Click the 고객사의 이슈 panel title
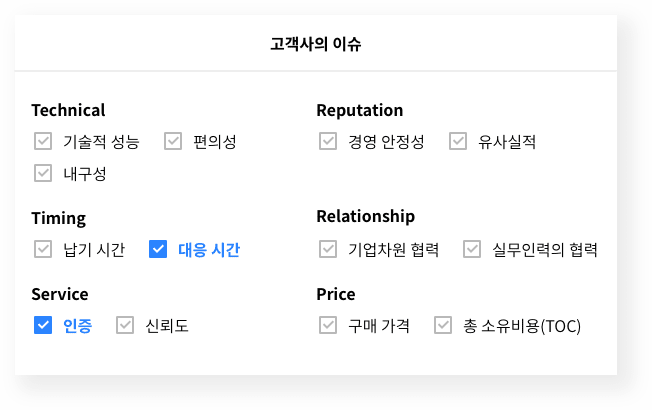The width and height of the screenshot is (652, 410). [x=316, y=45]
